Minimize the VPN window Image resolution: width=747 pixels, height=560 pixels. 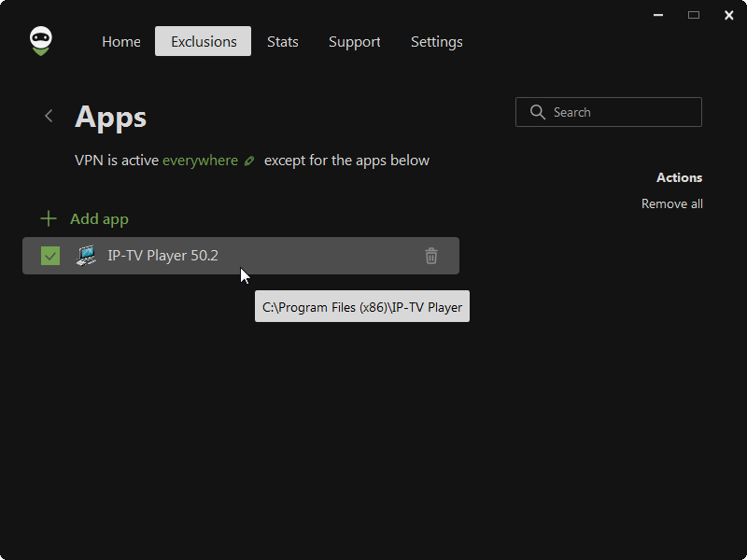pyautogui.click(x=658, y=15)
